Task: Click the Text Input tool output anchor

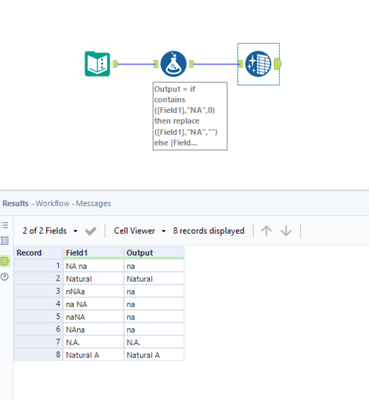Action: pos(115,64)
